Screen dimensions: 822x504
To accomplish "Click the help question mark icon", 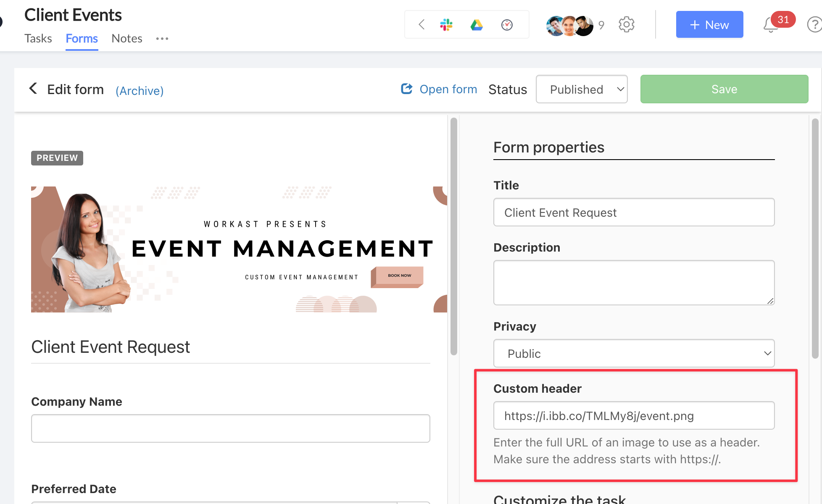I will click(814, 25).
